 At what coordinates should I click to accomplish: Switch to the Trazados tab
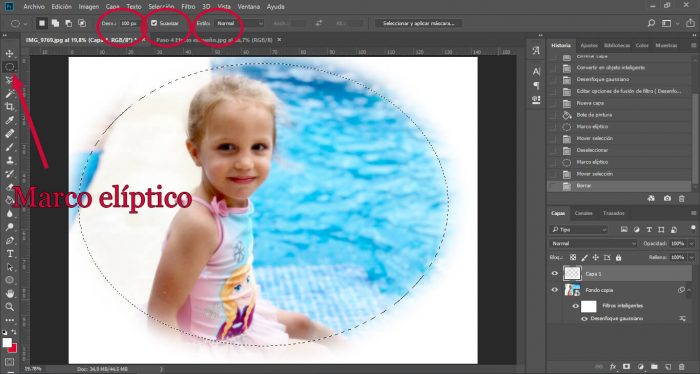click(613, 213)
